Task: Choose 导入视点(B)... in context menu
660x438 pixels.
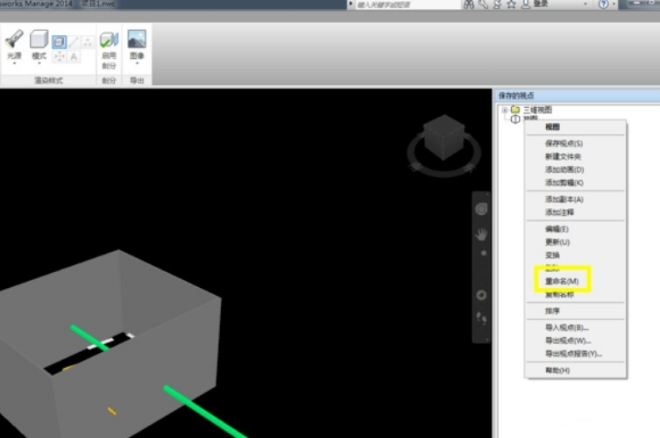Action: point(575,327)
